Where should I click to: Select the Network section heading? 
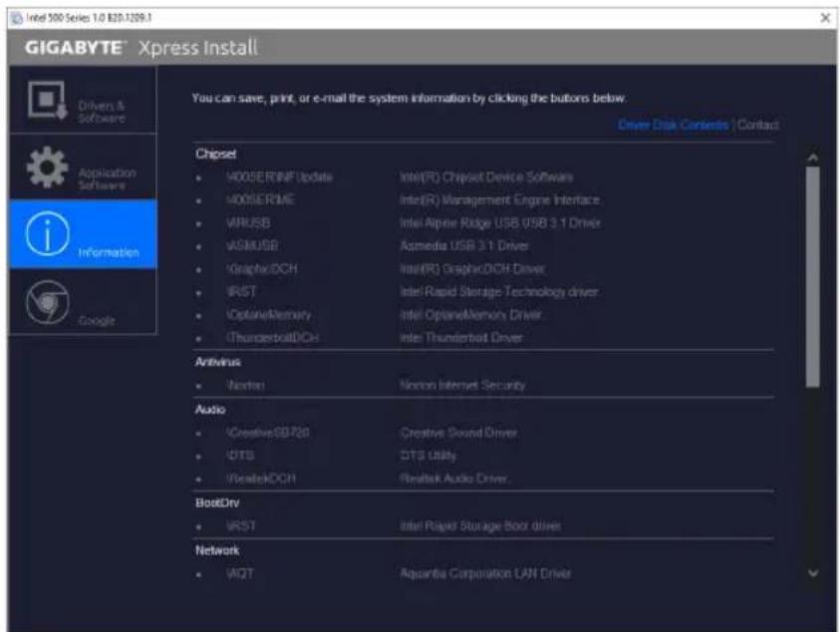click(x=217, y=550)
